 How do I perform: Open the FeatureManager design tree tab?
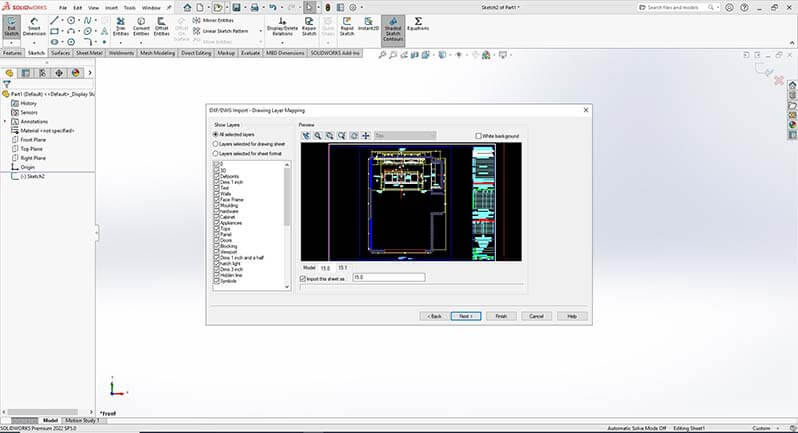tap(9, 73)
